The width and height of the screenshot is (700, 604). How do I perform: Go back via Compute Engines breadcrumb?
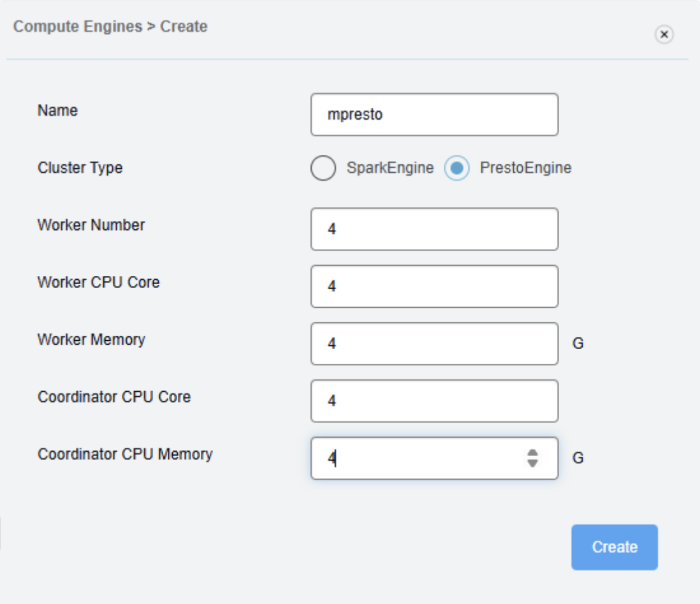pyautogui.click(x=78, y=27)
